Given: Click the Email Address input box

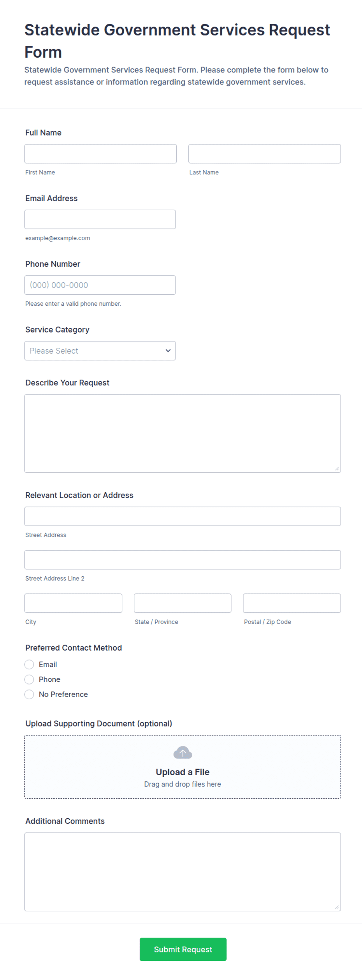Looking at the screenshot, I should pyautogui.click(x=100, y=220).
